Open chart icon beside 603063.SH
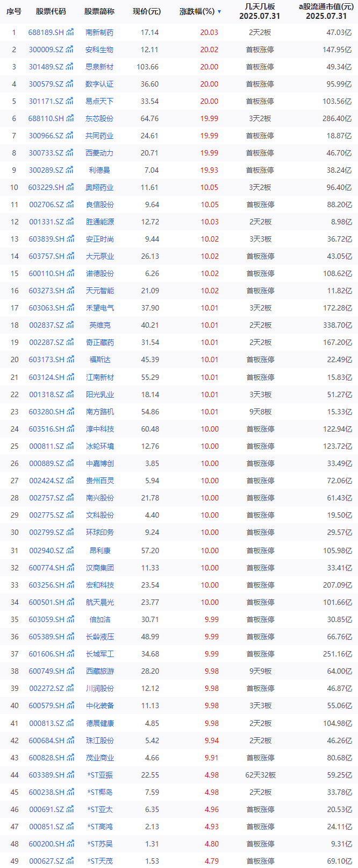Image resolution: width=358 pixels, height=868 pixels. 70,308
